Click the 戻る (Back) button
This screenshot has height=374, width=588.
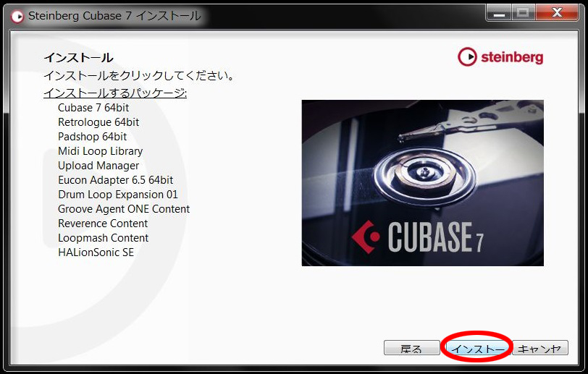point(411,348)
